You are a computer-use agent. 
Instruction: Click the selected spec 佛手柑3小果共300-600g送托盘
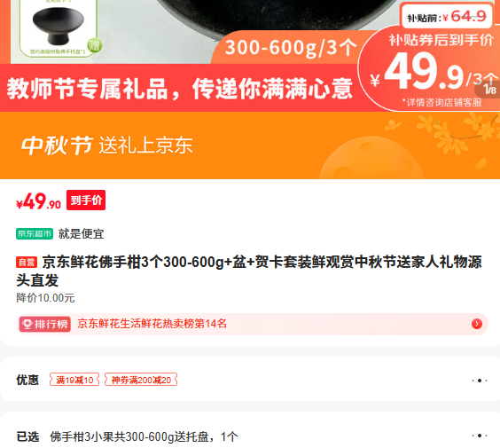[144, 436]
